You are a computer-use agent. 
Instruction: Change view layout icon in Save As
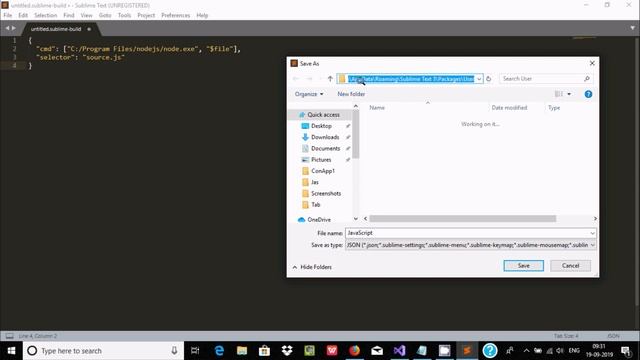point(558,94)
